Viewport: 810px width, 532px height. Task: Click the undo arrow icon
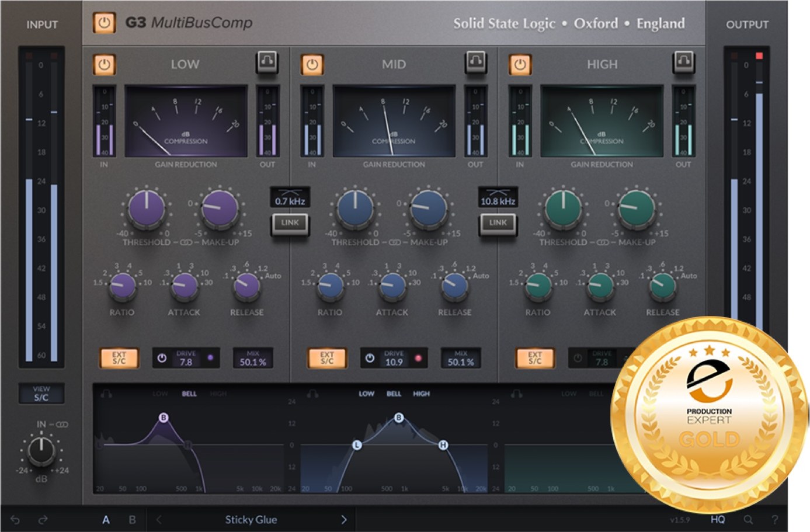16,519
